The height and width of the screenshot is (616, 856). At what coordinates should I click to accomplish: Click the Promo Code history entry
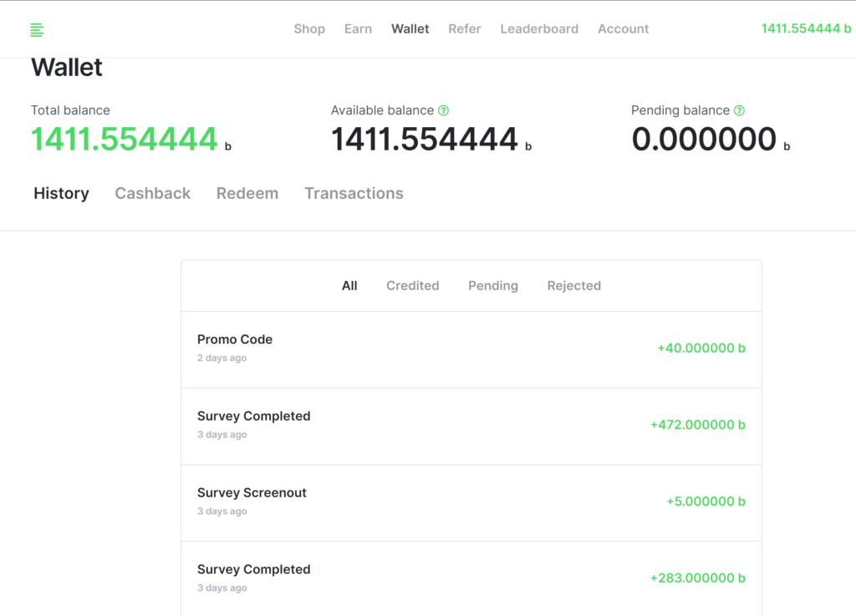click(x=471, y=349)
